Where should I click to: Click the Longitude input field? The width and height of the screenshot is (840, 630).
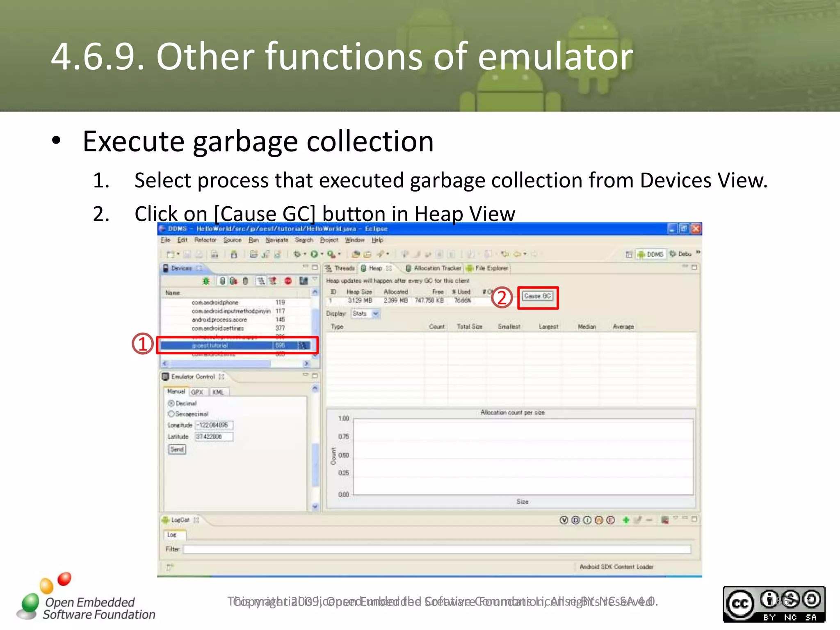214,425
